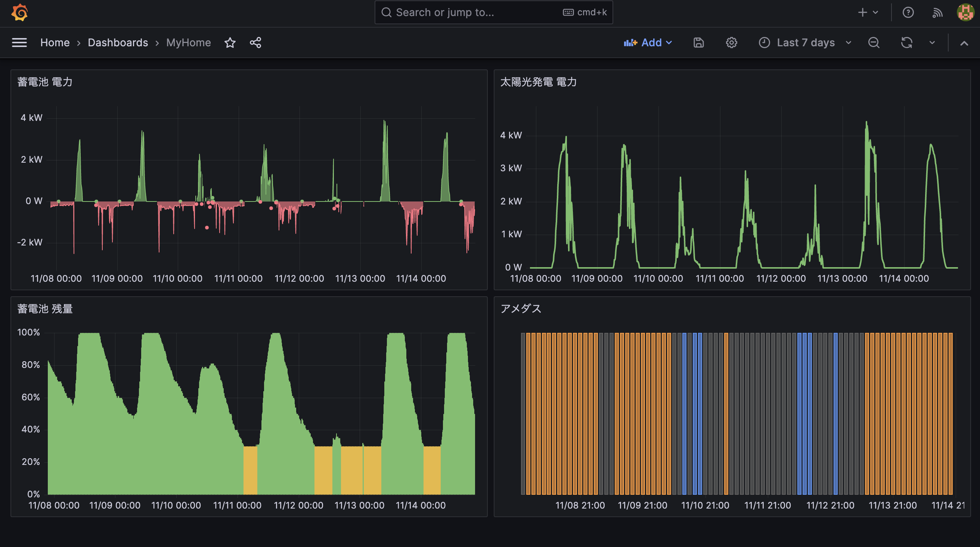This screenshot has height=547, width=980.
Task: Zoom out the time range
Action: 874,43
